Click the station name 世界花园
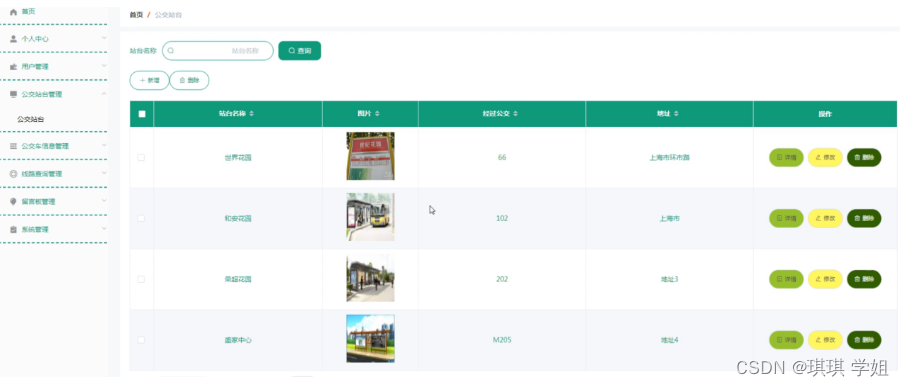The width and height of the screenshot is (904, 386). (238, 158)
